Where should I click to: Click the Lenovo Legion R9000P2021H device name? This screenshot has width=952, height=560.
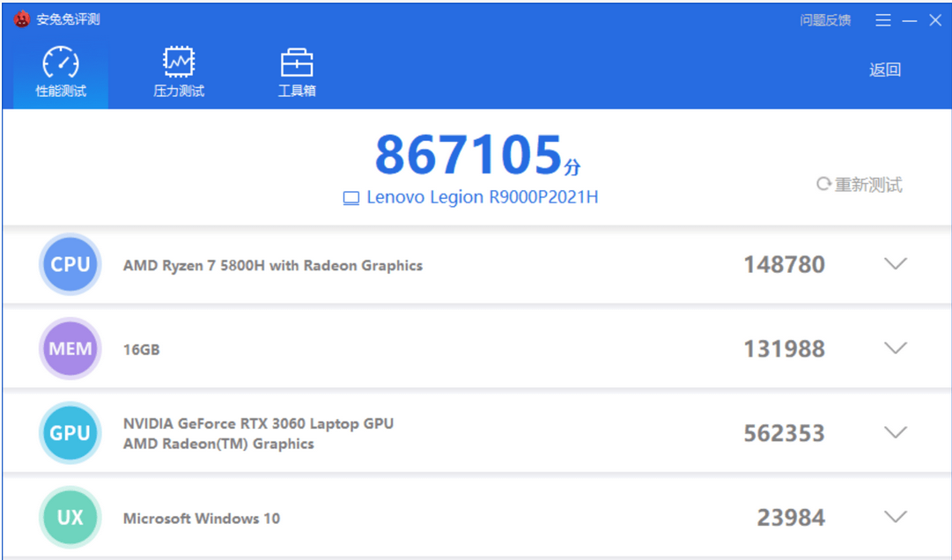click(x=483, y=197)
